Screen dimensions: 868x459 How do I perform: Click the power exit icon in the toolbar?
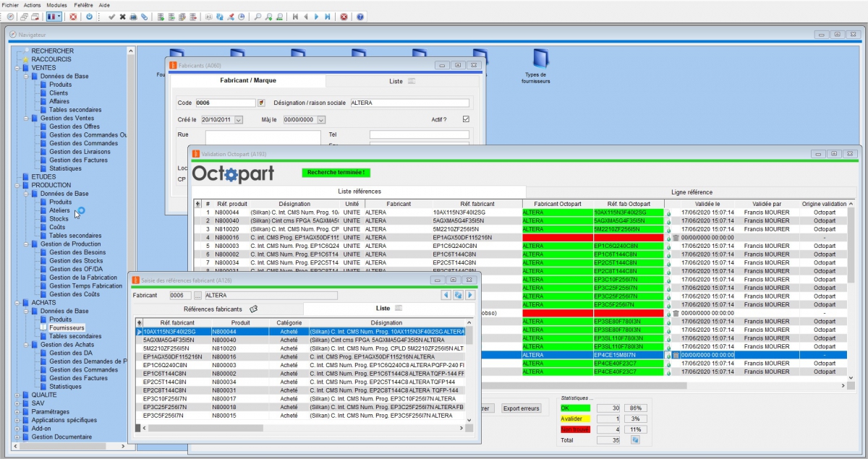click(x=88, y=16)
